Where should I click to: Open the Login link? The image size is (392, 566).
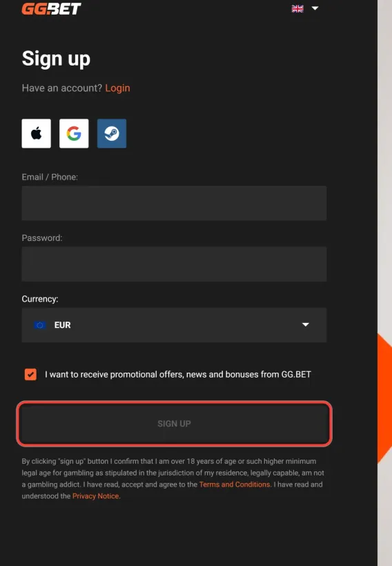click(117, 88)
